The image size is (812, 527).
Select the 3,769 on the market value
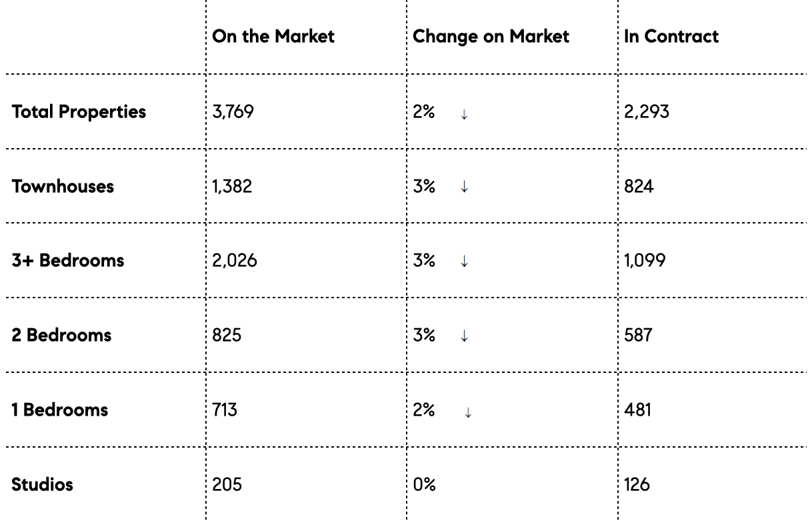coord(233,112)
